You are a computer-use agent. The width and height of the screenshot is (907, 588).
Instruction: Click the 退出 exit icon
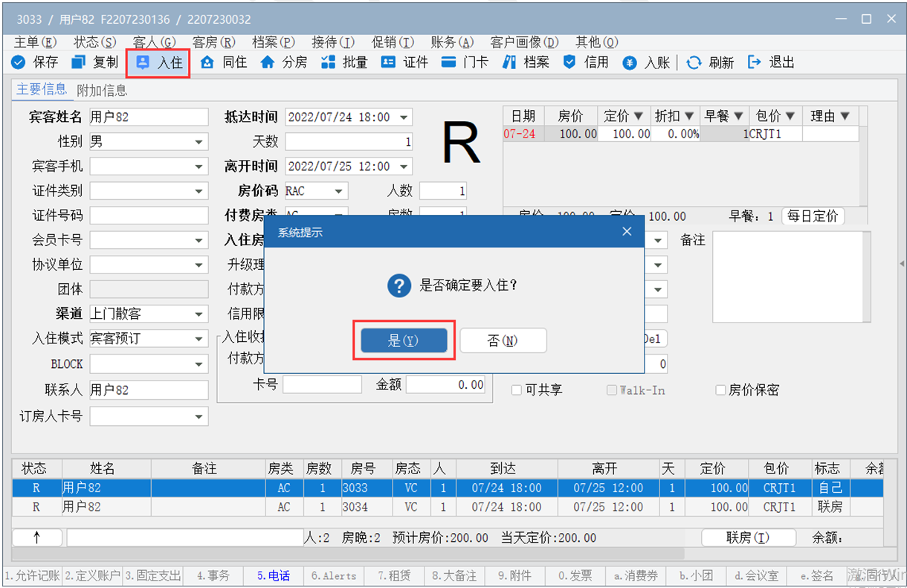point(755,62)
